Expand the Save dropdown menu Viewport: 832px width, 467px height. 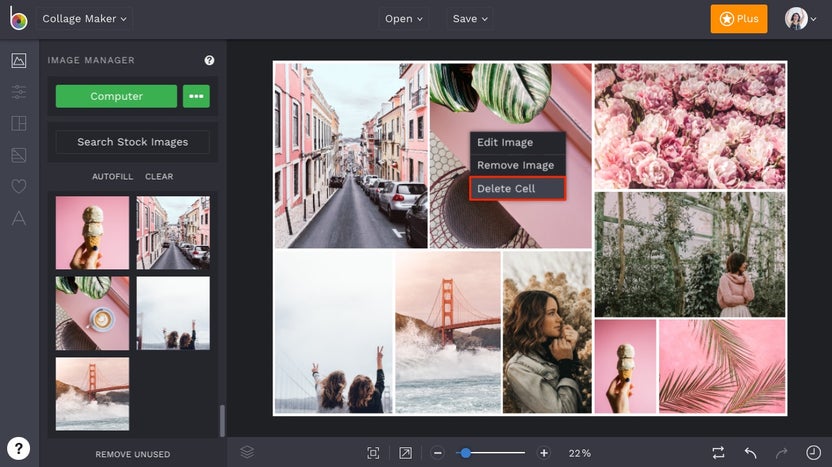point(470,19)
